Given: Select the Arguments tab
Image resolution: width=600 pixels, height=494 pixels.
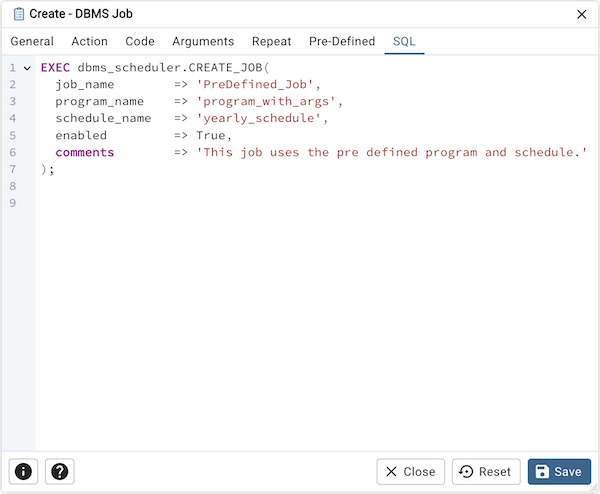Looking at the screenshot, I should [203, 41].
